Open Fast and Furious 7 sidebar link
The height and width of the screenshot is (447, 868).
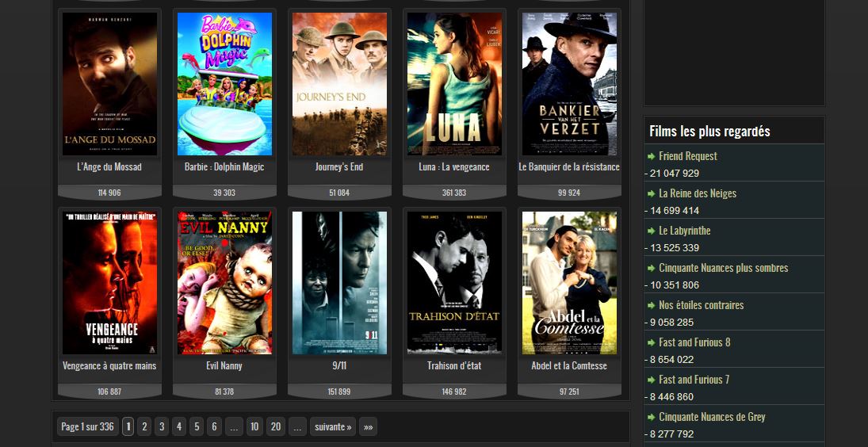[694, 380]
